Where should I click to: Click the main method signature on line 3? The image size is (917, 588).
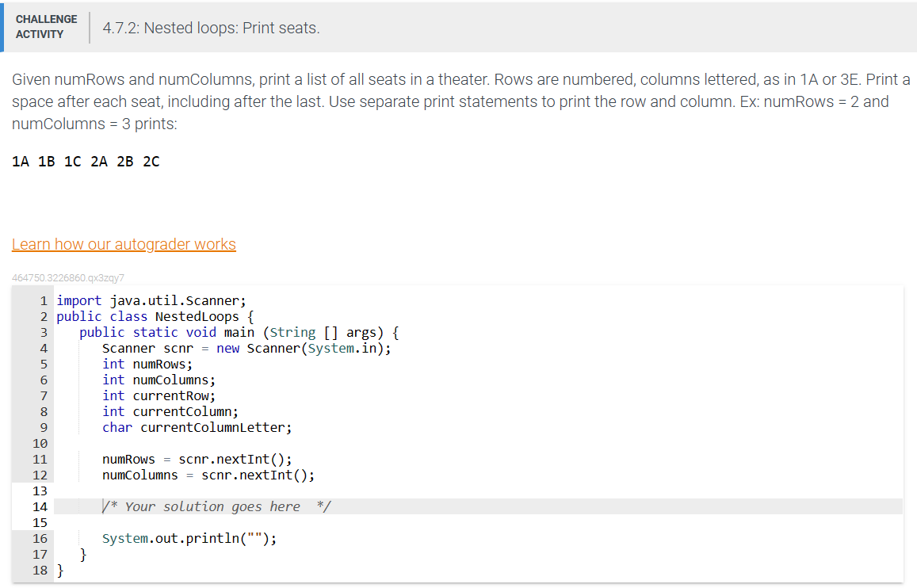[238, 332]
